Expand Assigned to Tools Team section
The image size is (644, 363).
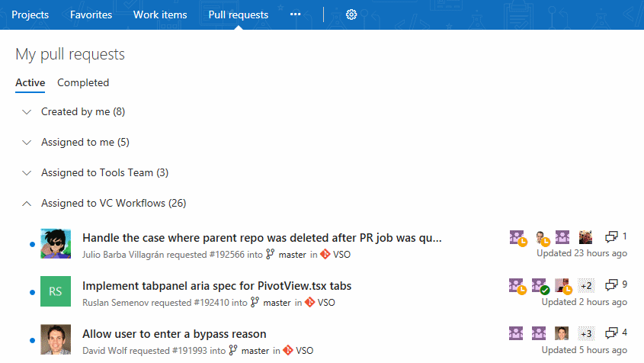27,173
